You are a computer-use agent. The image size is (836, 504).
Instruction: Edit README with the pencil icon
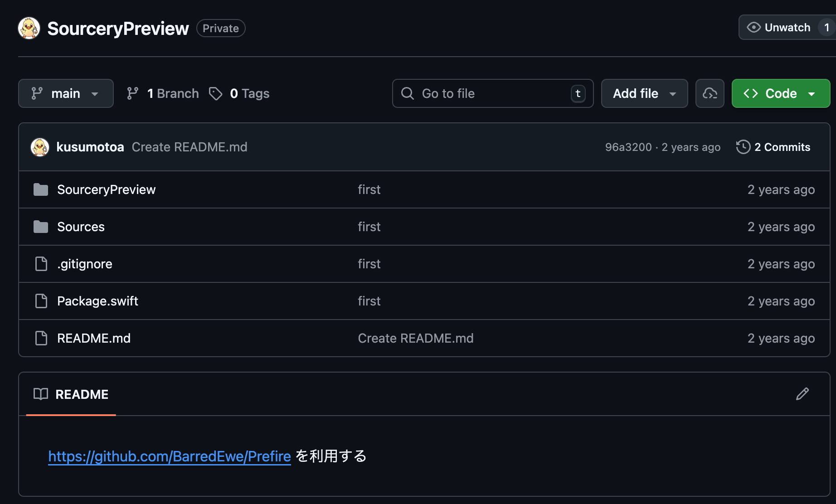point(802,394)
